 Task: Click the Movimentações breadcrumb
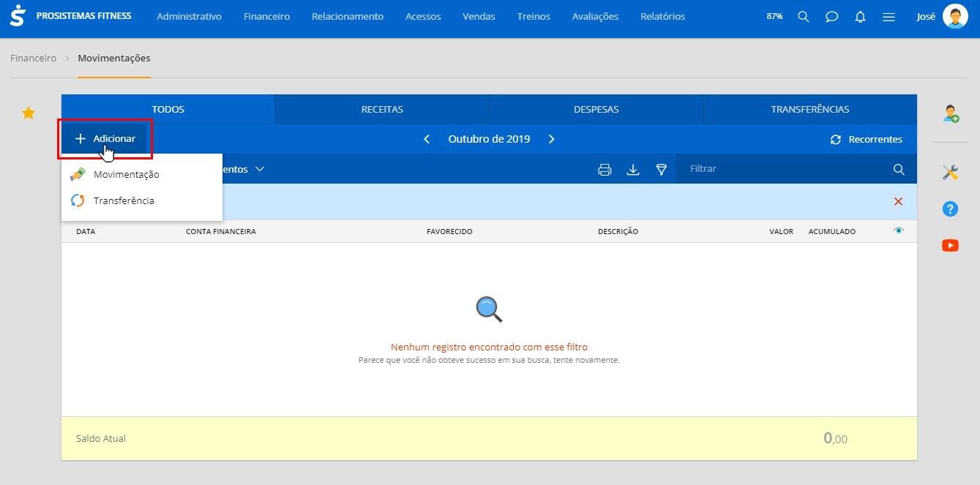114,58
